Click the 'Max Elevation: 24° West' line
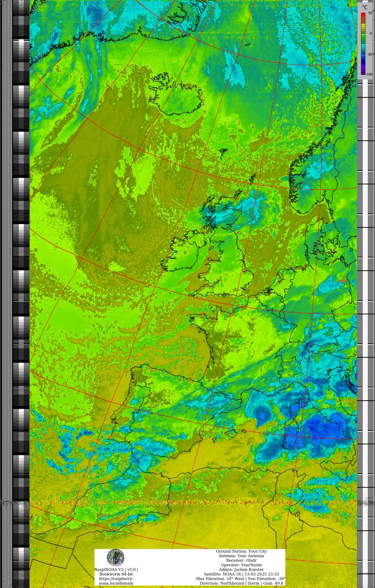 pyautogui.click(x=240, y=579)
